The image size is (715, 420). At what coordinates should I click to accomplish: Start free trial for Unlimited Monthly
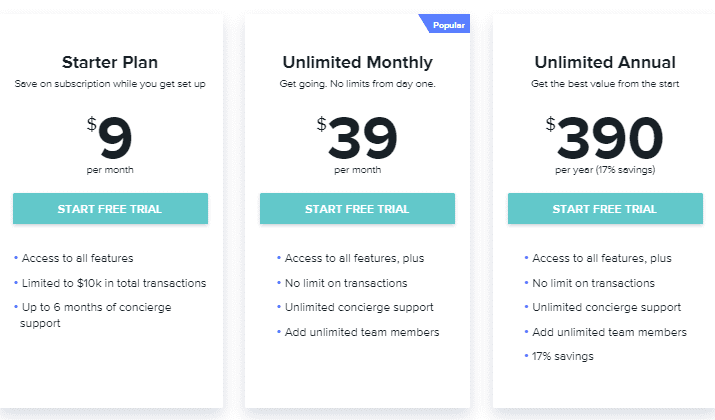(x=357, y=208)
